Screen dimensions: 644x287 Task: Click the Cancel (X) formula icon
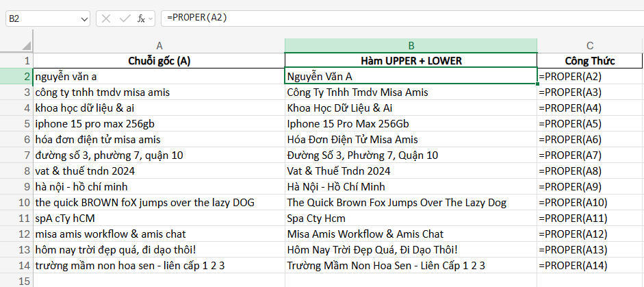click(106, 18)
